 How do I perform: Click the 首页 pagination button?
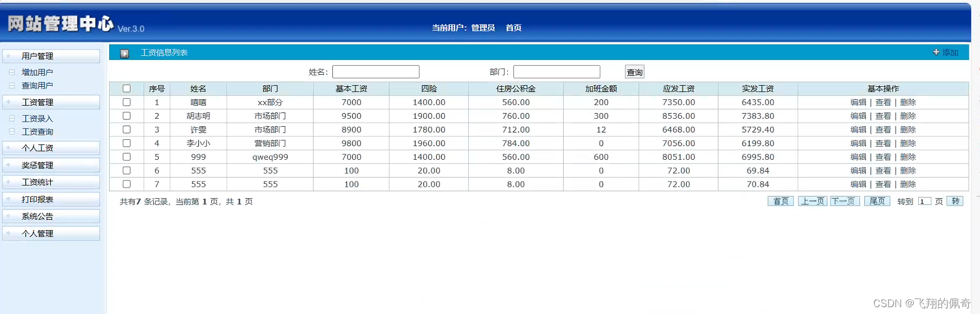coord(781,201)
